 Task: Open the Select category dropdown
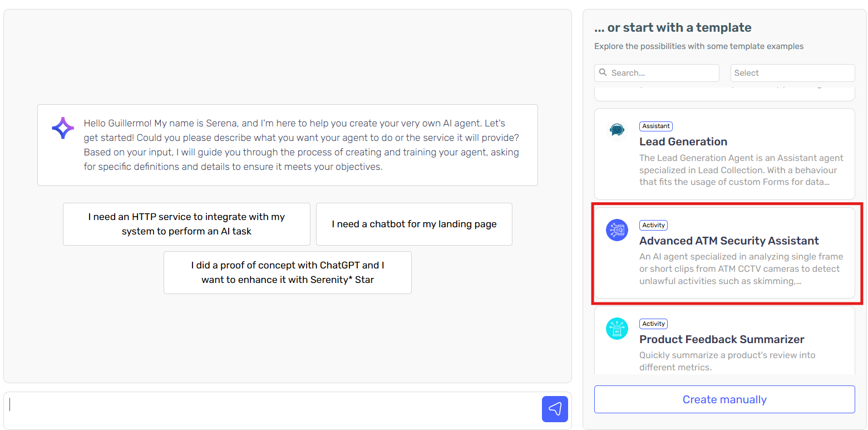[792, 73]
